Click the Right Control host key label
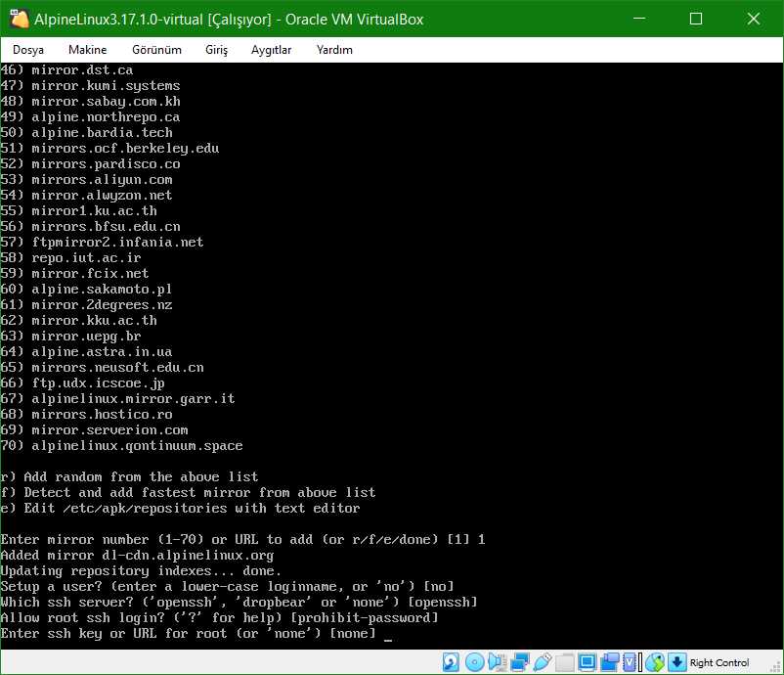This screenshot has height=675, width=784. [x=719, y=662]
